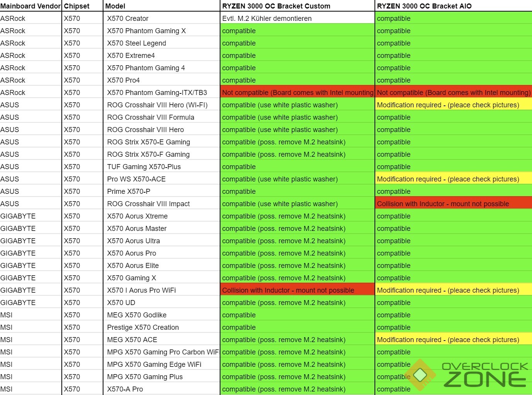Select the 'ROG Crosshair VIII Impact' cell

click(161, 203)
